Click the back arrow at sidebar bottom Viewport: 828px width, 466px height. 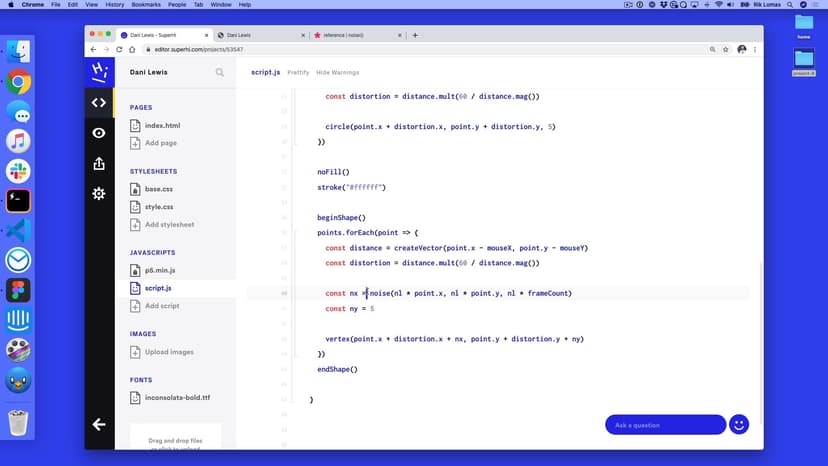(x=99, y=424)
